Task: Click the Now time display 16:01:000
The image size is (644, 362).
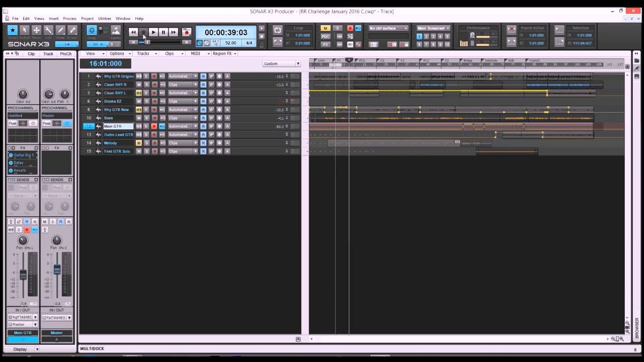Action: (105, 63)
